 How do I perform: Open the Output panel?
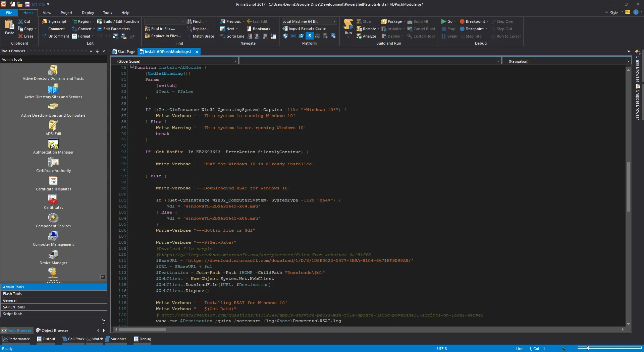pyautogui.click(x=46, y=339)
